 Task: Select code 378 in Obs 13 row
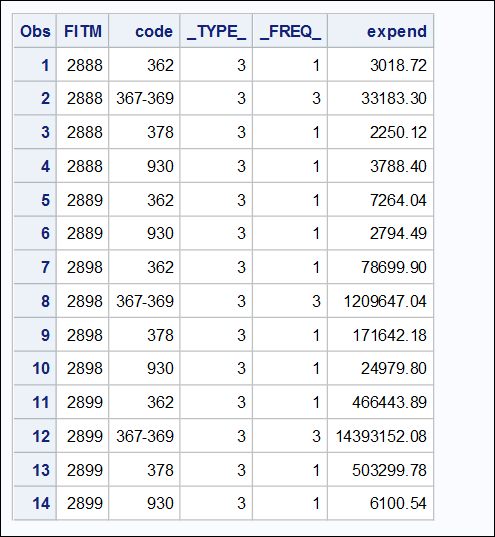[160, 470]
